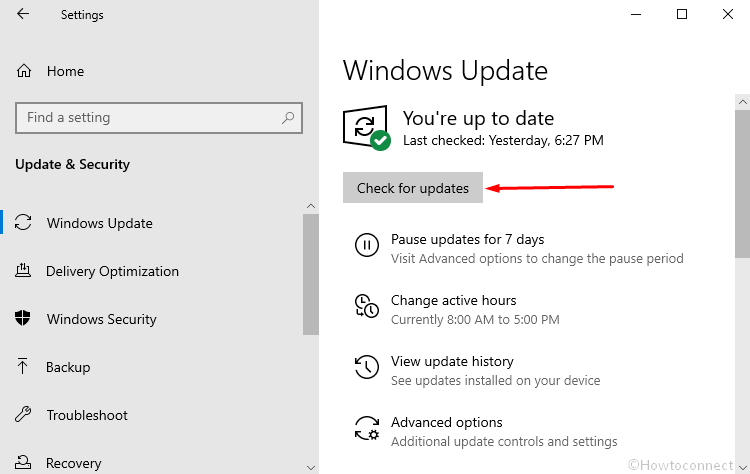Open Change active hours

click(x=453, y=300)
